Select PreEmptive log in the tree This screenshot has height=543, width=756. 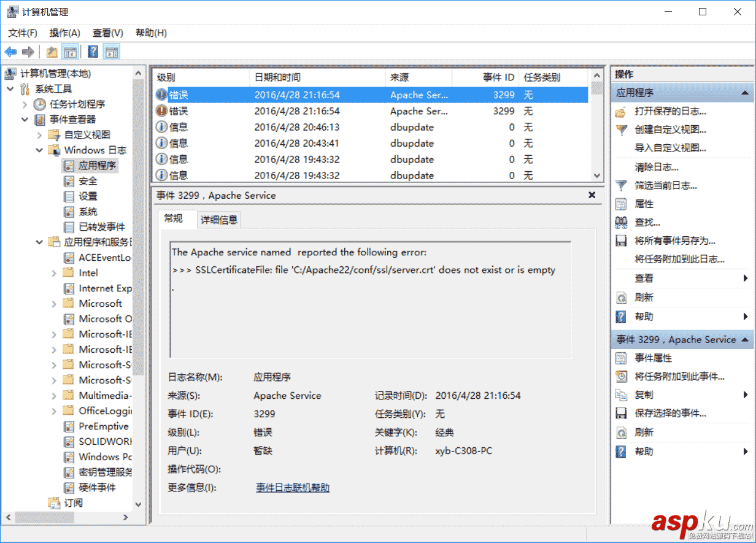coord(104,426)
